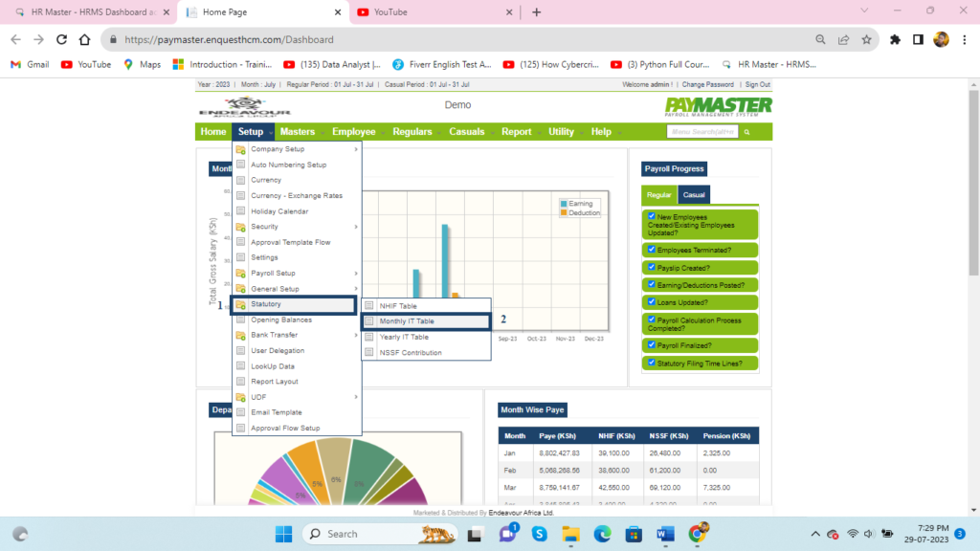
Task: Click the Sign Out link
Action: pyautogui.click(x=758, y=85)
